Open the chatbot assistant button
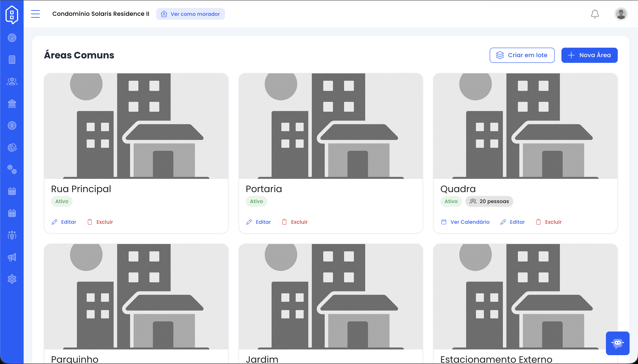Viewport: 638px width, 364px height. [x=618, y=343]
